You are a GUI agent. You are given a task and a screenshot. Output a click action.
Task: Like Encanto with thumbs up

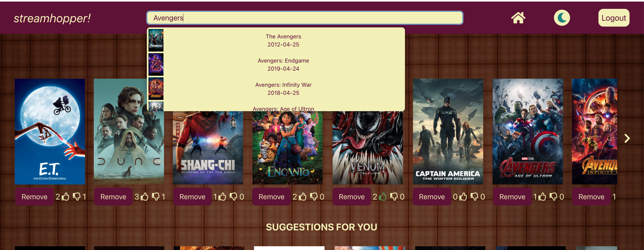pyautogui.click(x=303, y=197)
